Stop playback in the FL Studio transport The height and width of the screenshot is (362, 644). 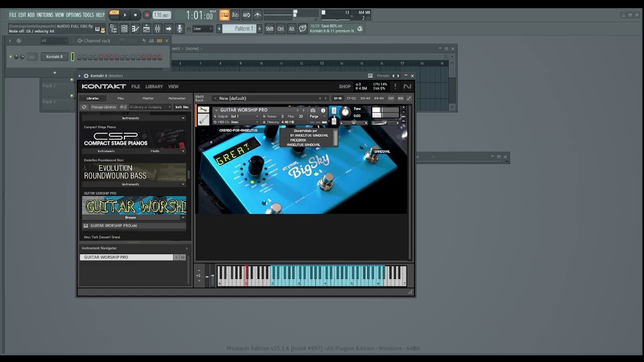coord(135,15)
